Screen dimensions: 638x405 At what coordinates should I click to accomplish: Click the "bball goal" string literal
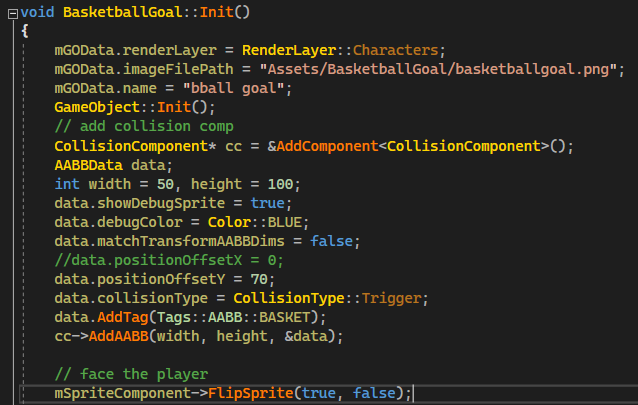[234, 88]
